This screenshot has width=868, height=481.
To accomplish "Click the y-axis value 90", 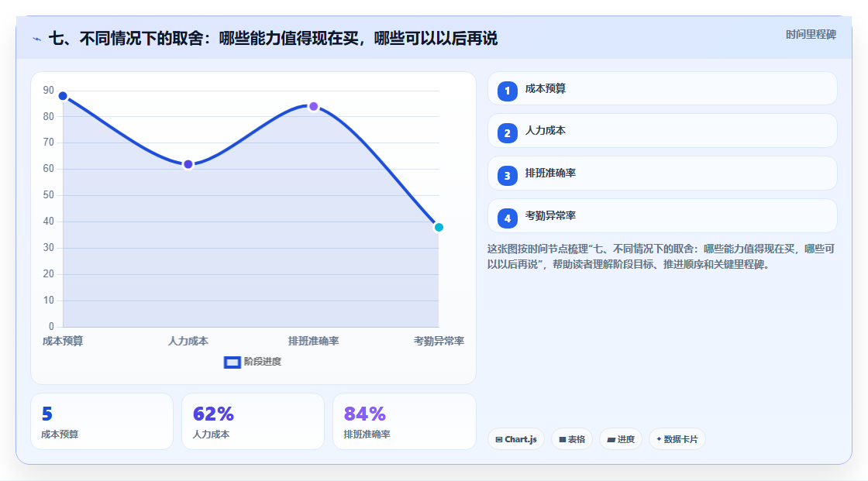I will pos(49,90).
